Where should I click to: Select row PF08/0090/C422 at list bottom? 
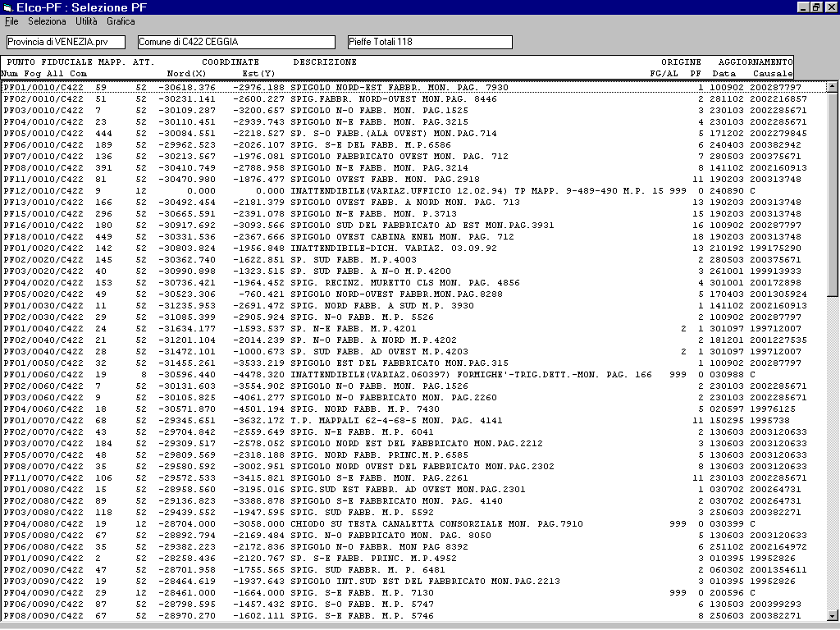pyautogui.click(x=328, y=615)
